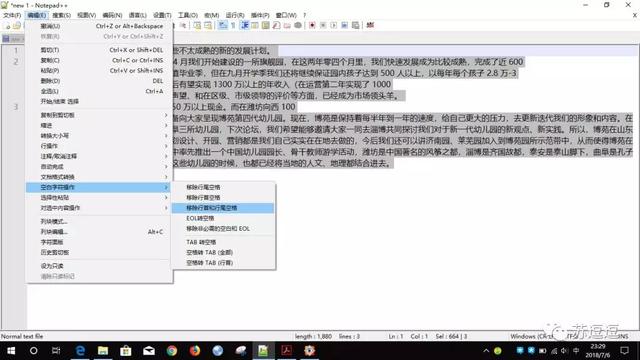
Task: Click the playback macro toolbar icon
Action: click(333, 25)
